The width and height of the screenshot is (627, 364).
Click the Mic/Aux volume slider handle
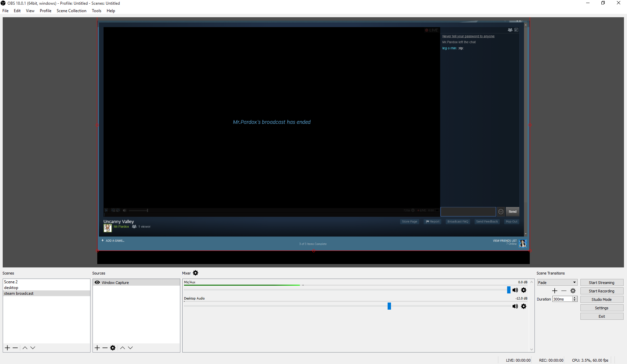pos(509,290)
